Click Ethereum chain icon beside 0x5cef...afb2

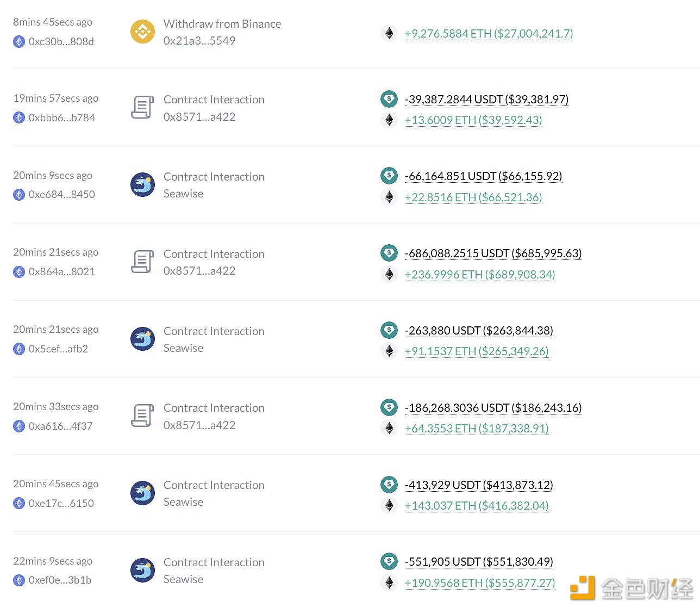[19, 349]
